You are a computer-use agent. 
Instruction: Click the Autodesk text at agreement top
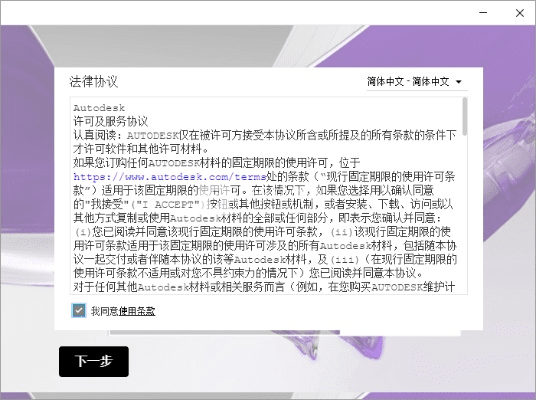click(99, 108)
